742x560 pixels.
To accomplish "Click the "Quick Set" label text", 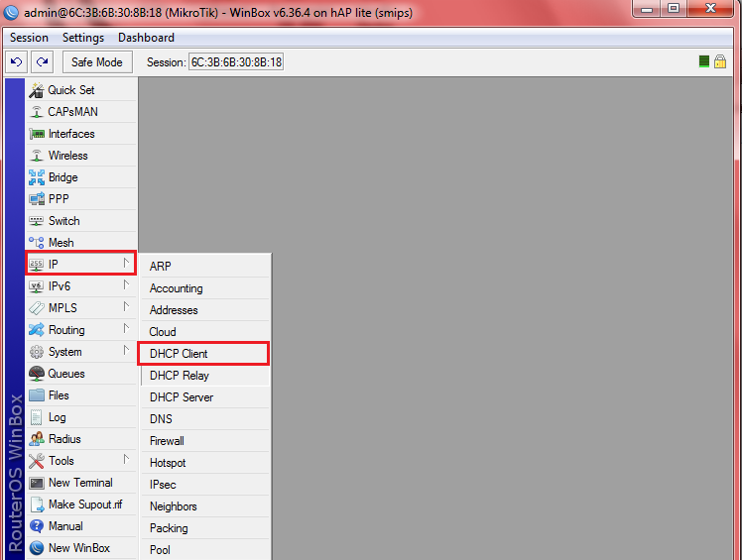I will pos(71,90).
